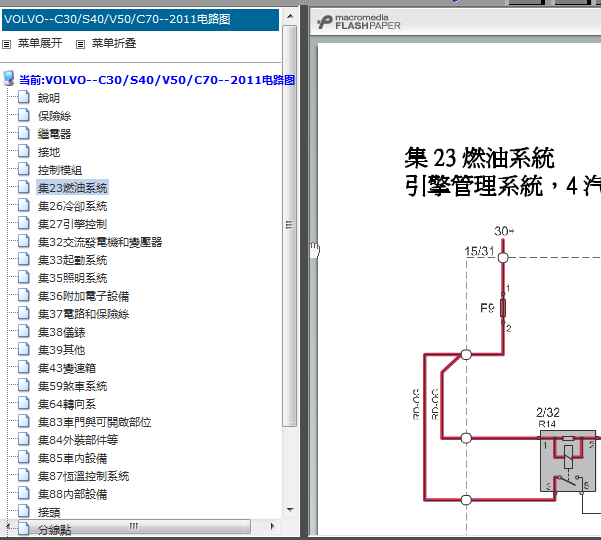
Task: Select 集37電路和保險絲 in the tree
Action: click(84, 314)
